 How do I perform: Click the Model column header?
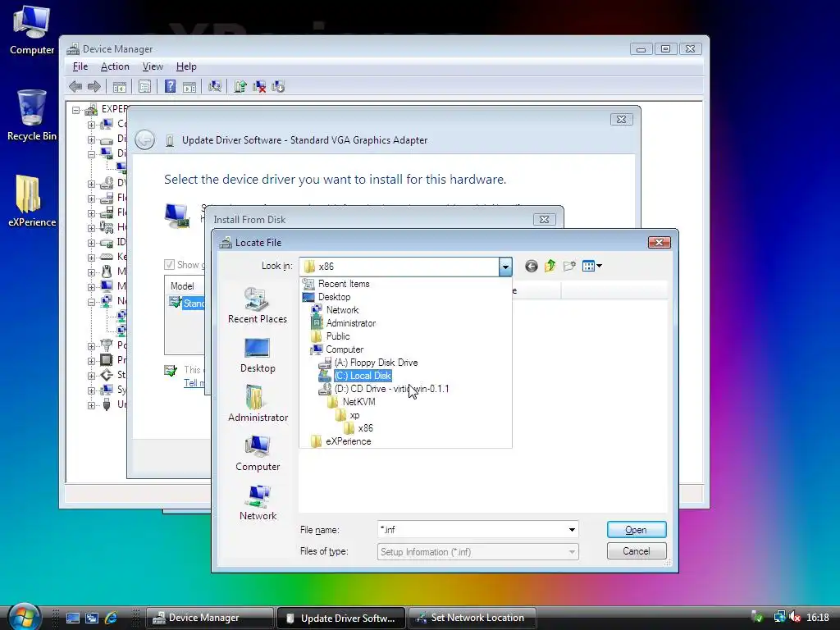(x=182, y=286)
